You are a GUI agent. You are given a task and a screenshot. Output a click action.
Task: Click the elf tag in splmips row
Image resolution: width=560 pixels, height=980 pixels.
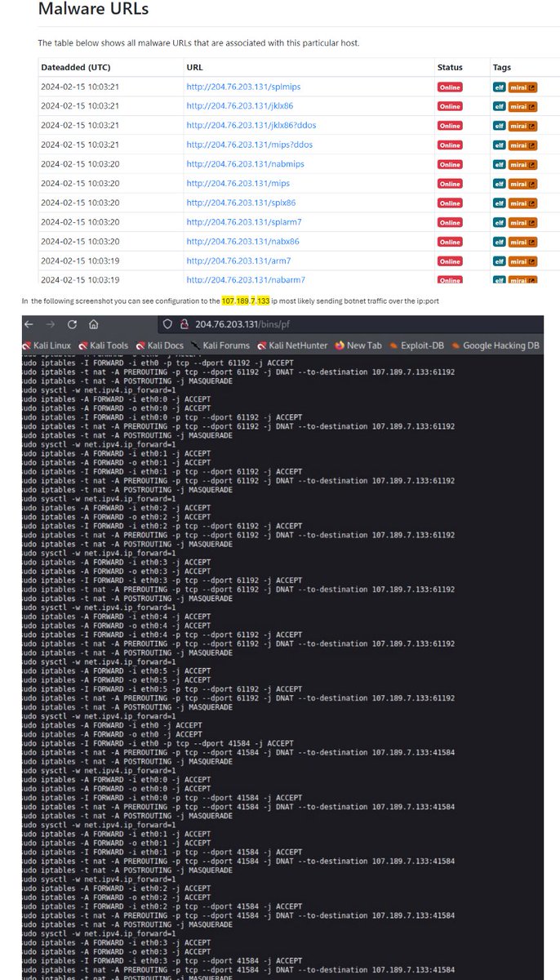[498, 87]
